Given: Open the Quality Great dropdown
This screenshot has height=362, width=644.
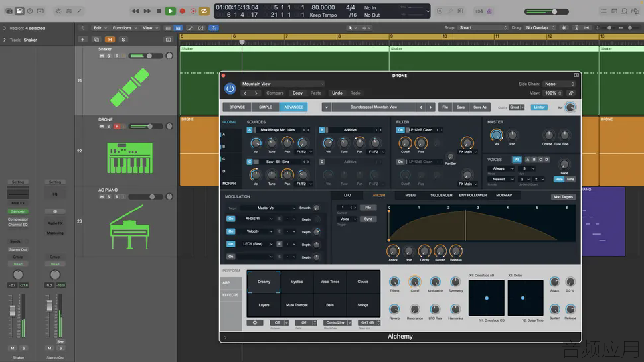Looking at the screenshot, I should 517,107.
